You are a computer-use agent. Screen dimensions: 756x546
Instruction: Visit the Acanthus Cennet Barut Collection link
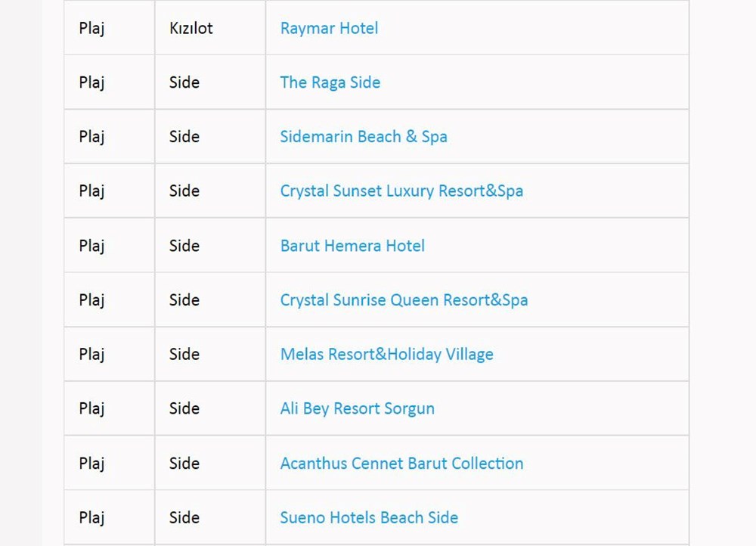[401, 464]
